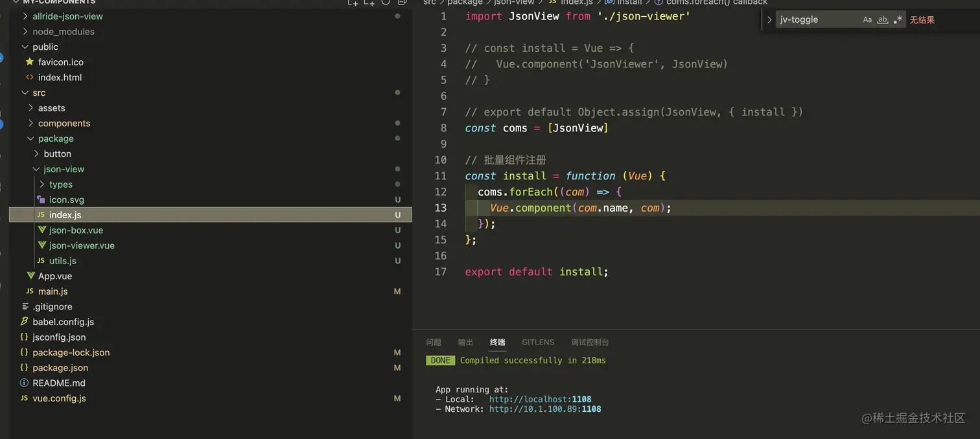Click 'Compiled successfully in 218ms' terminal text
This screenshot has height=439, width=980.
(x=533, y=361)
